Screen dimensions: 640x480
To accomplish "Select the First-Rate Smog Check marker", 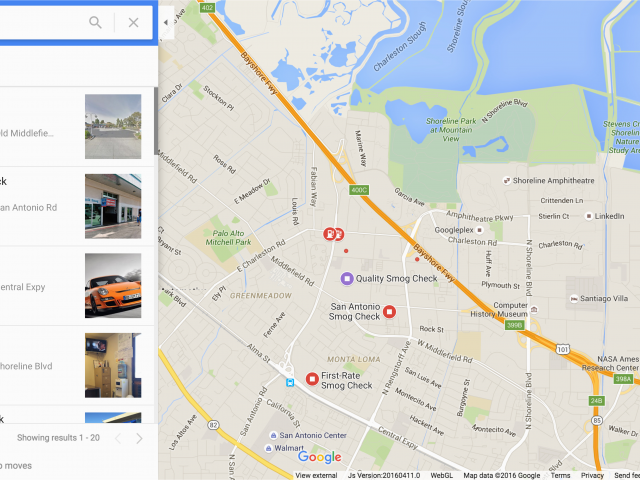I will 312,379.
